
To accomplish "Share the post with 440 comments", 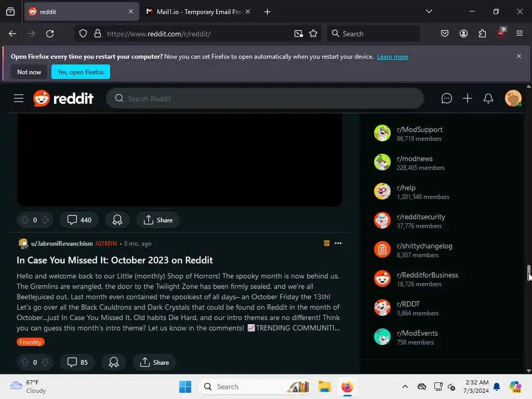I will click(158, 220).
